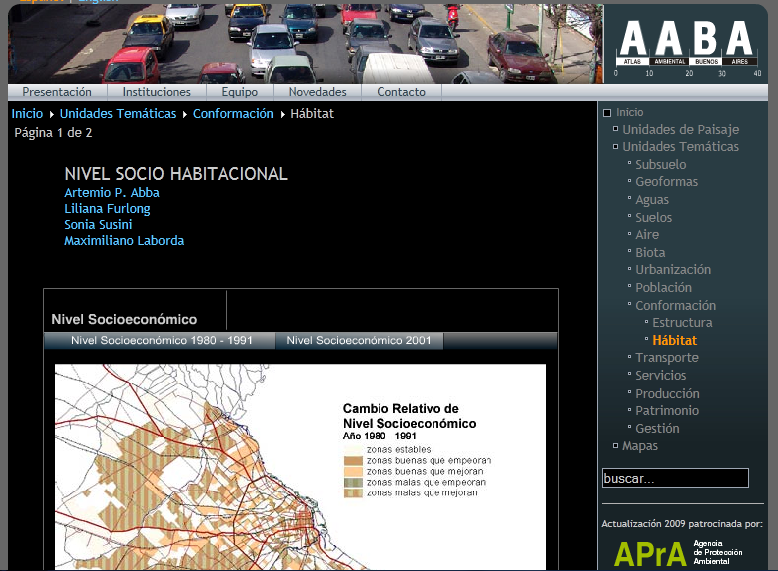The height and width of the screenshot is (571, 778).
Task: Click the 'NIVEL SOCIO HABITACIONAL' heading
Action: point(176,174)
